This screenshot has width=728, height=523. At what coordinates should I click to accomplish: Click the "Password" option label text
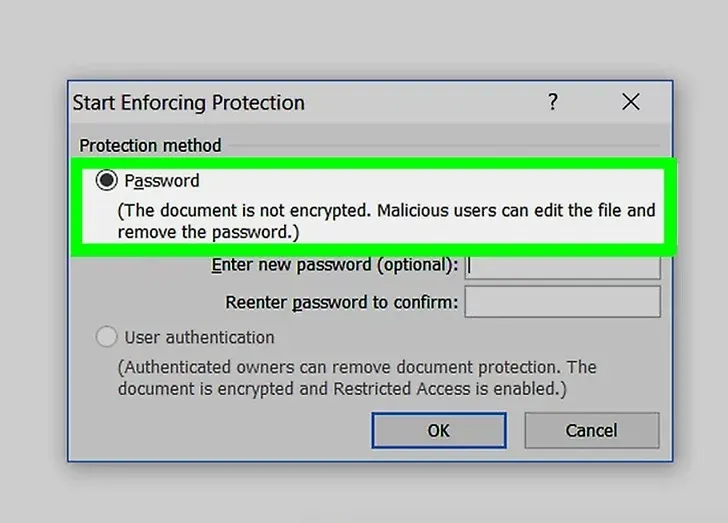162,181
